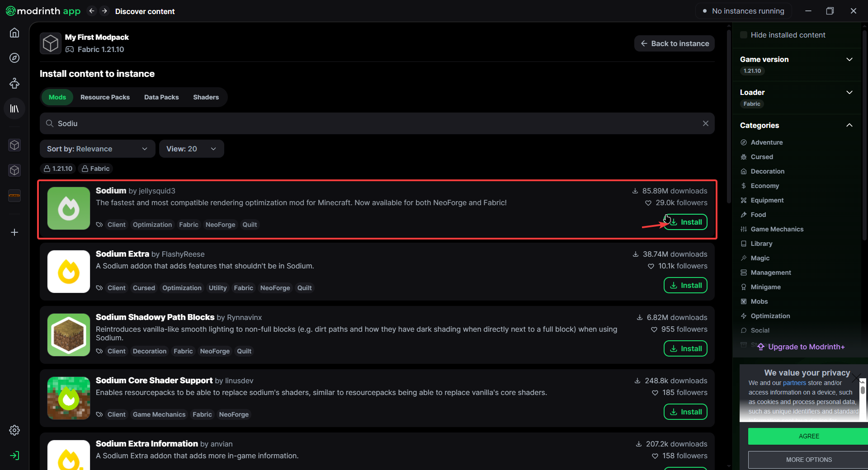
Task: Open the Sort by Relevance dropdown
Action: [x=97, y=149]
